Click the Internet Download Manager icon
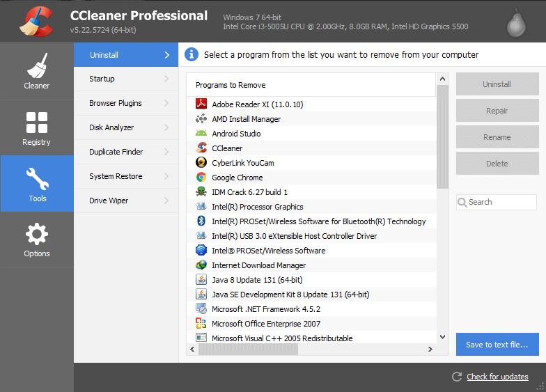This screenshot has width=546, height=392. [201, 265]
